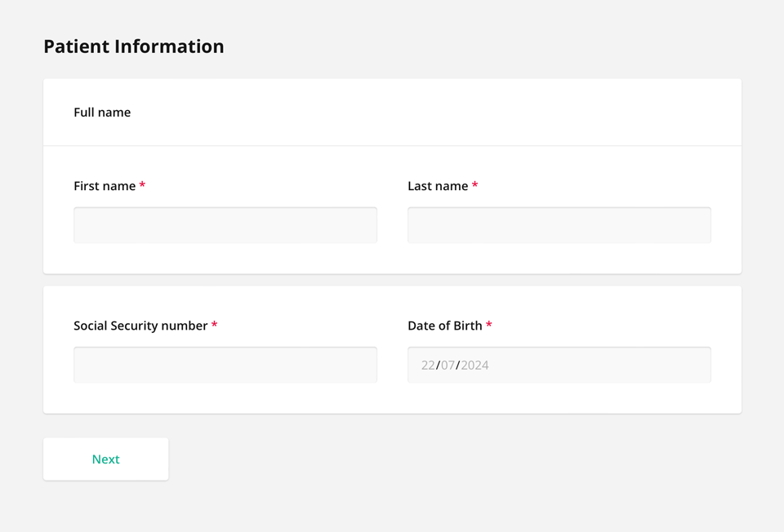Click the required asterisk beside Last name
The image size is (784, 532).
[x=475, y=185]
